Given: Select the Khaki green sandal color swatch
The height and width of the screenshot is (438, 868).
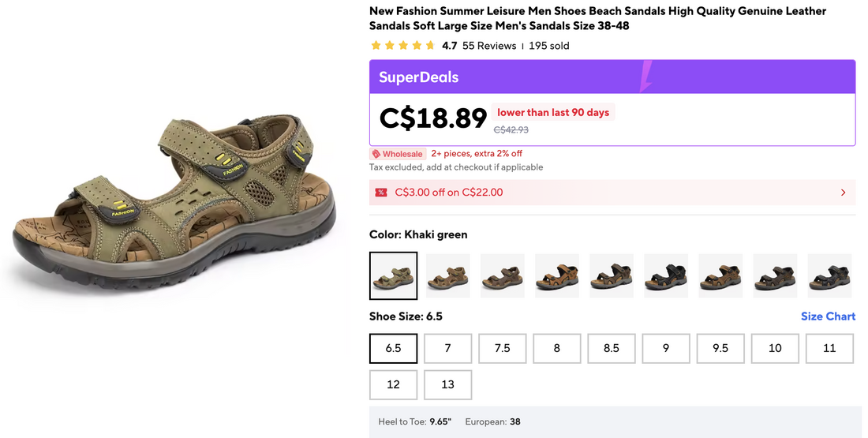Looking at the screenshot, I should point(393,275).
